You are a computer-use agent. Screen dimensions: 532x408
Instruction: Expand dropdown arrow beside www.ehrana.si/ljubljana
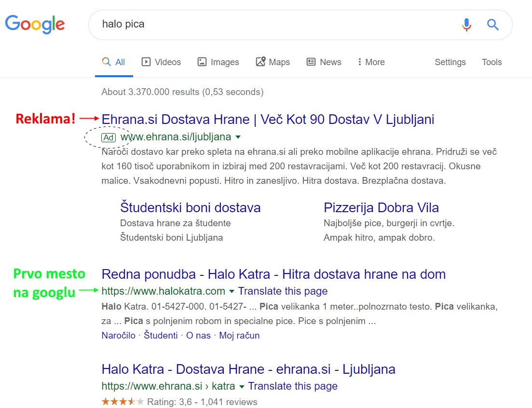(238, 137)
